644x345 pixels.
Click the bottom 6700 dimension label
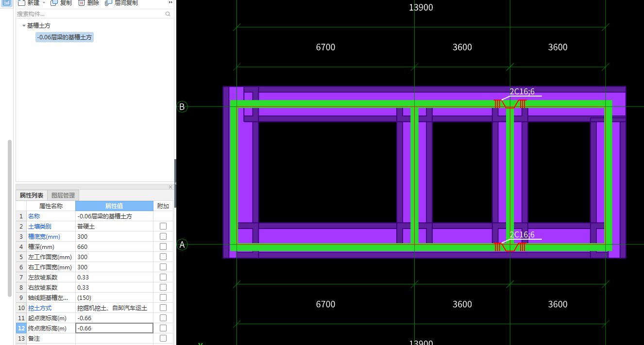pos(325,304)
